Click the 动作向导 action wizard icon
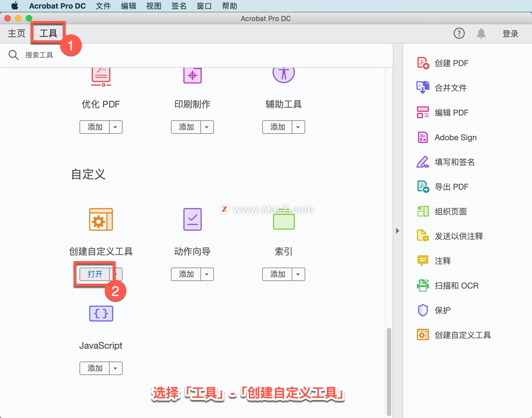Viewport: 532px width, 418px height. coord(192,219)
